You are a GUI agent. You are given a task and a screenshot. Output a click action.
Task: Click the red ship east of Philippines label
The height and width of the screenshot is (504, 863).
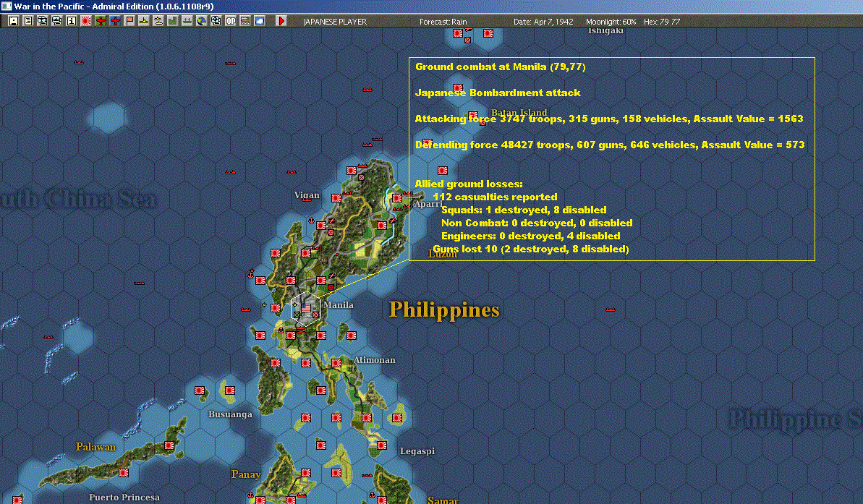611,309
